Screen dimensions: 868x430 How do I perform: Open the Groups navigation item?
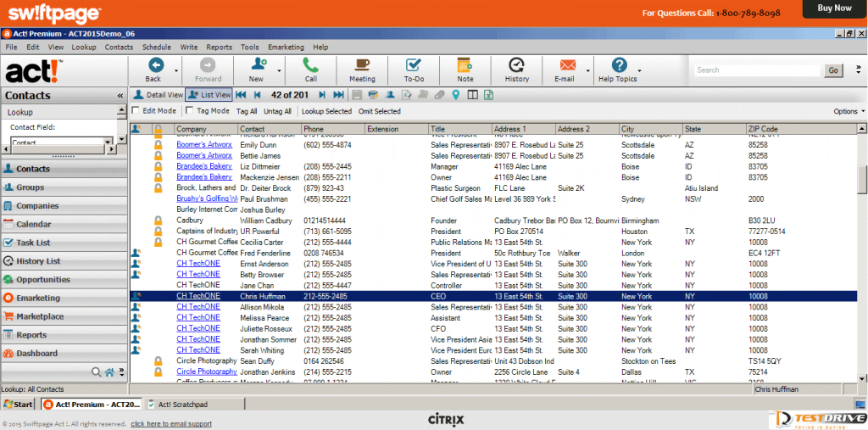[x=64, y=187]
